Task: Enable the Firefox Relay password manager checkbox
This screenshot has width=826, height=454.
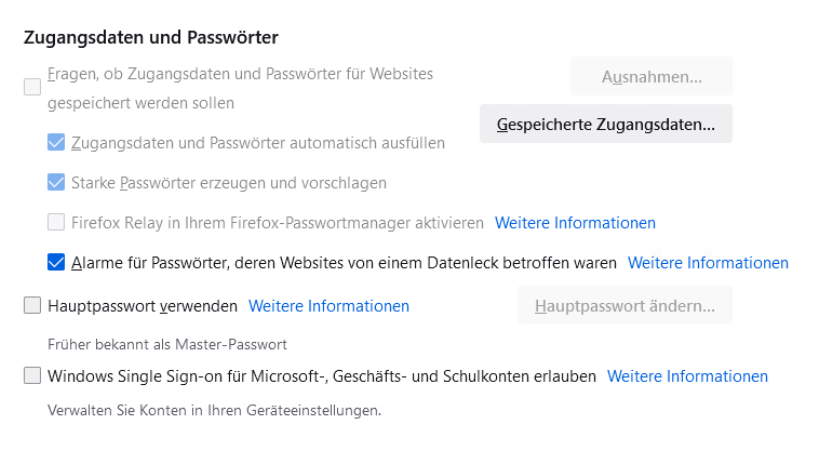Action: (56, 223)
